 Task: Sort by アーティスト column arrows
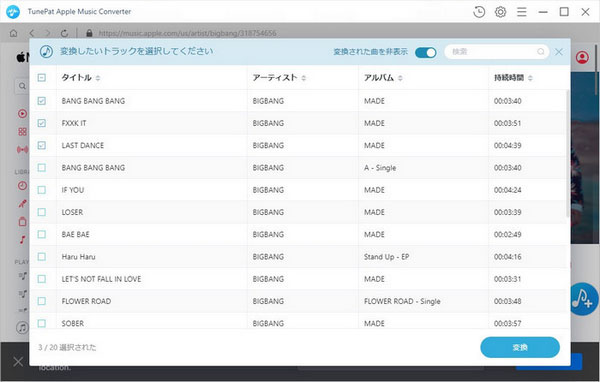[303, 78]
